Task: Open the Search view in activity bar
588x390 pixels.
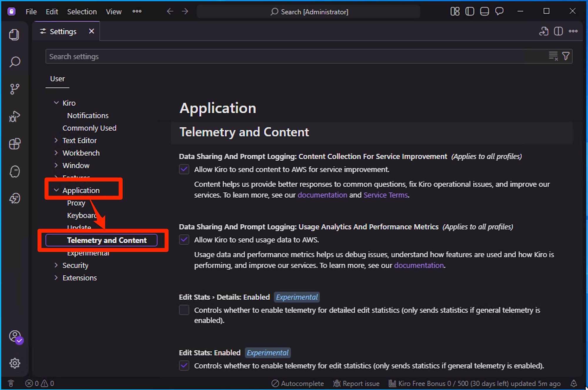Action: (x=15, y=62)
